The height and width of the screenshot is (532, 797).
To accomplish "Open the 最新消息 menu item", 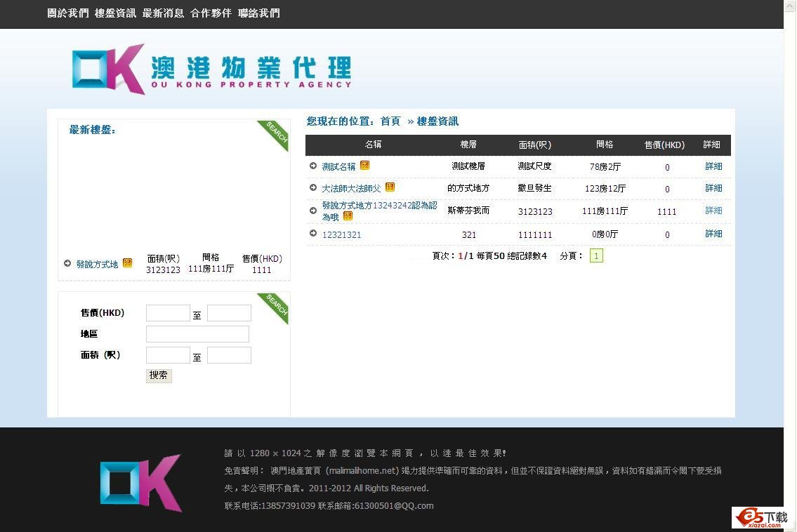I will point(163,13).
